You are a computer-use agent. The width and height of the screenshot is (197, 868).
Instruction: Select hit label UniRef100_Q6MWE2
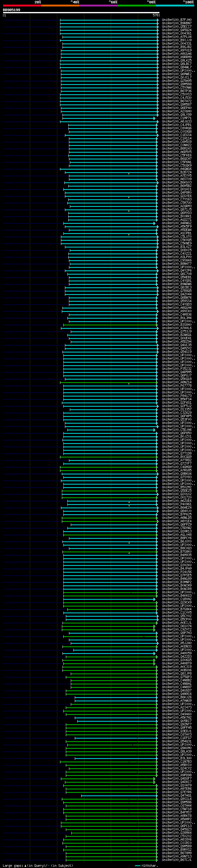coord(177,74)
